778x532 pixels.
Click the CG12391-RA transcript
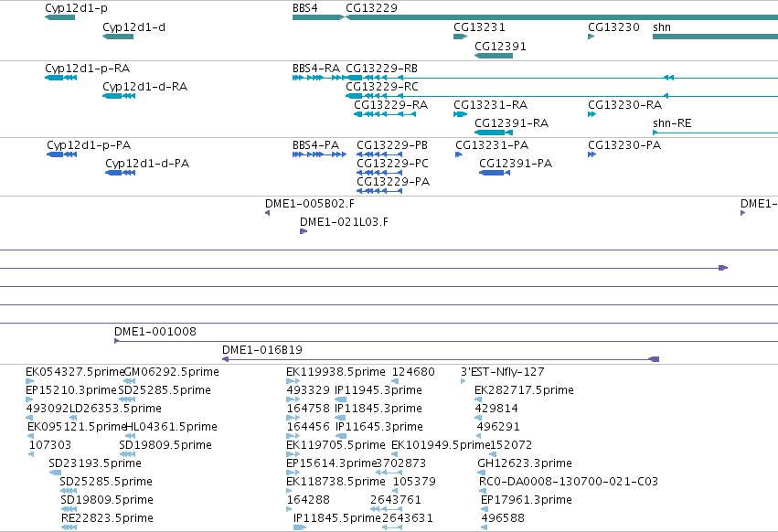[x=493, y=133]
